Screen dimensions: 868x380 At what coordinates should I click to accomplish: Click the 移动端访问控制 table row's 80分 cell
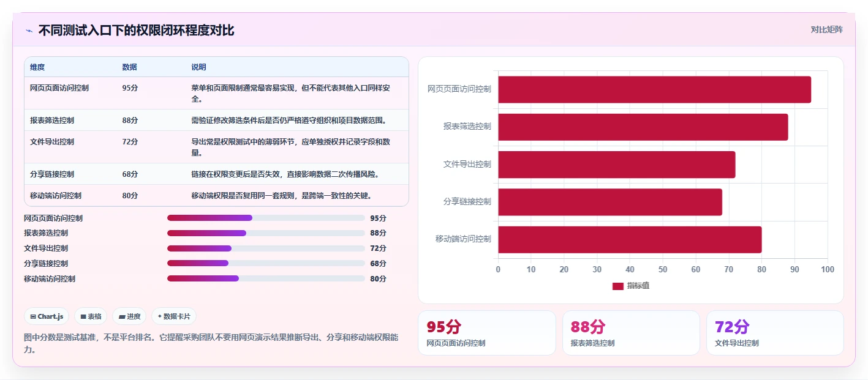pos(130,196)
